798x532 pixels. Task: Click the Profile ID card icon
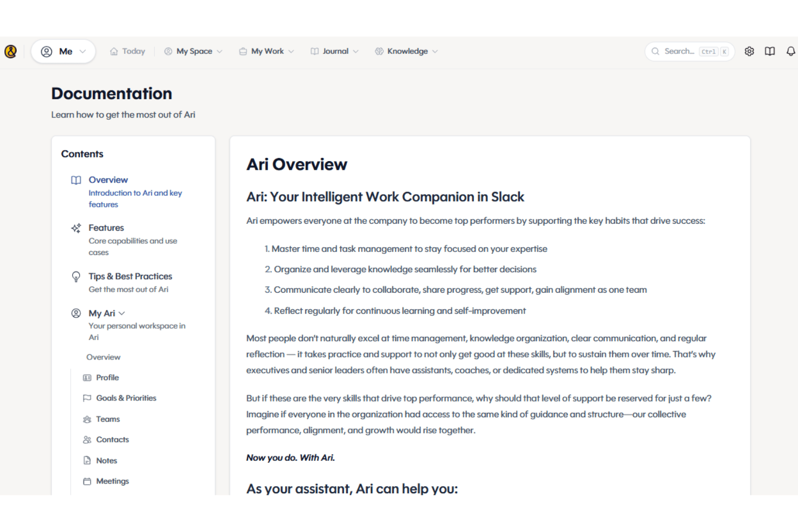[87, 378]
